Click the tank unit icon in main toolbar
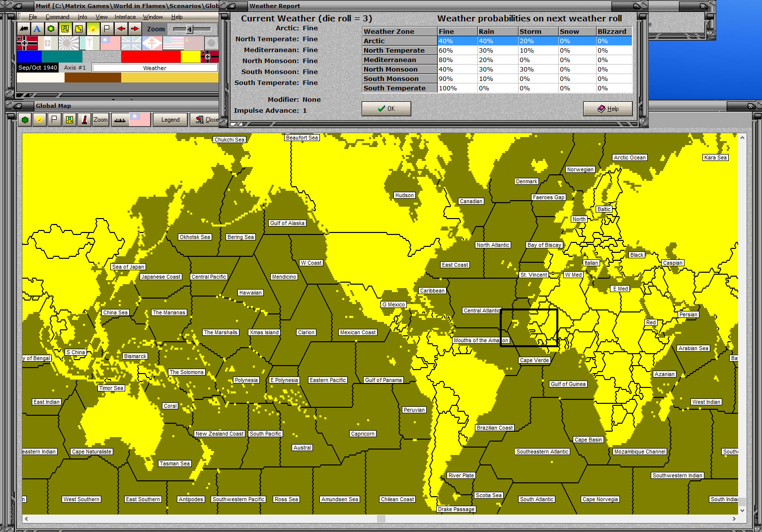 pyautogui.click(x=23, y=29)
